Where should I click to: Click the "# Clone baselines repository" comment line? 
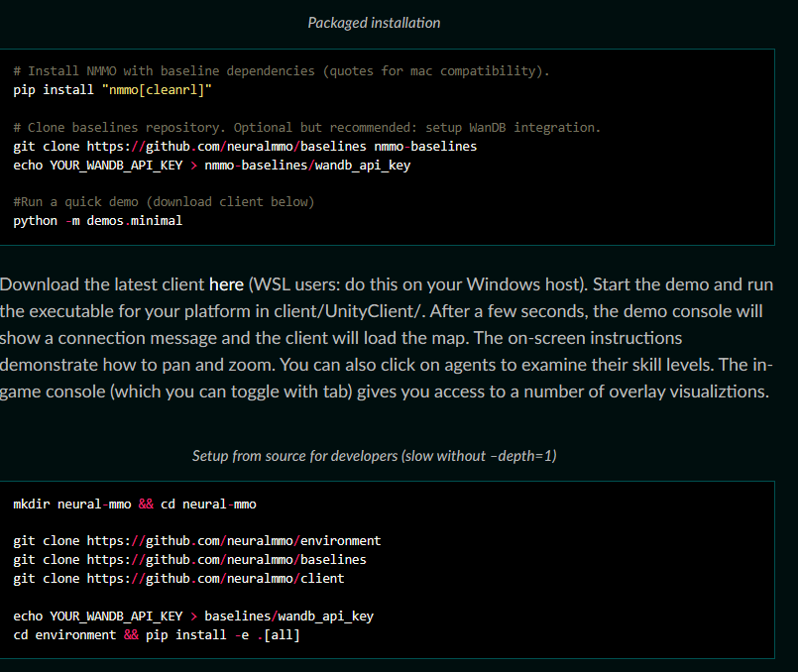[307, 127]
